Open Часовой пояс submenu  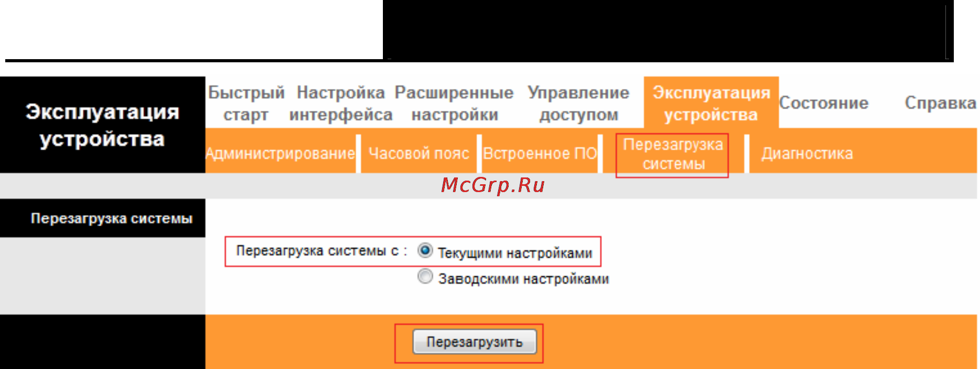point(419,153)
